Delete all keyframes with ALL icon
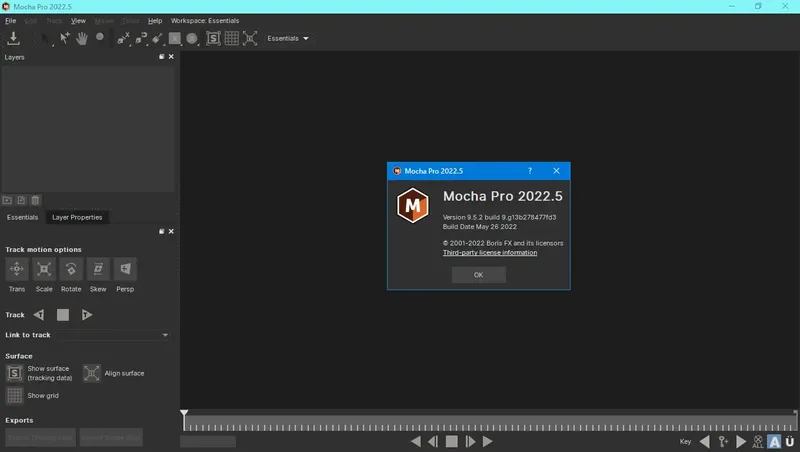This screenshot has height=452, width=800. coord(758,441)
